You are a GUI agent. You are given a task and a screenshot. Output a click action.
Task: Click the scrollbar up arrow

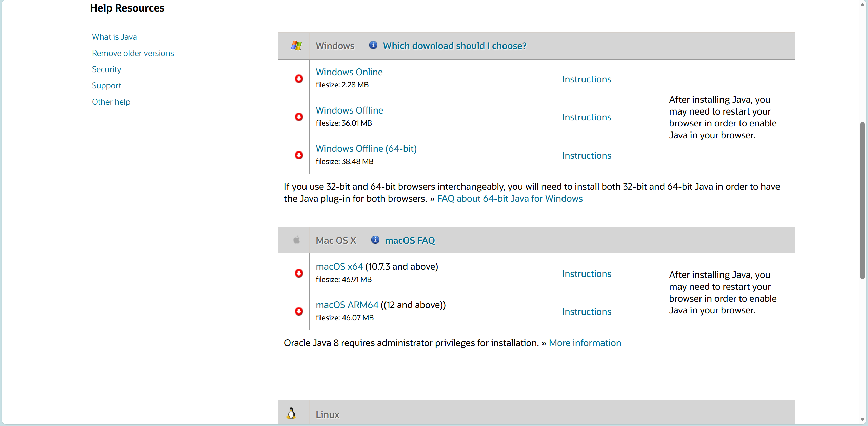862,4
